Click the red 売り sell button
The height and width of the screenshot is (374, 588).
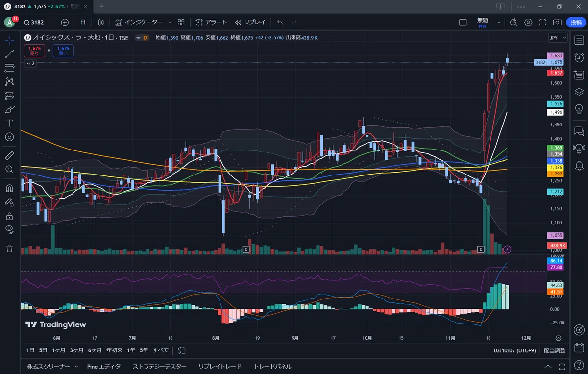point(34,50)
